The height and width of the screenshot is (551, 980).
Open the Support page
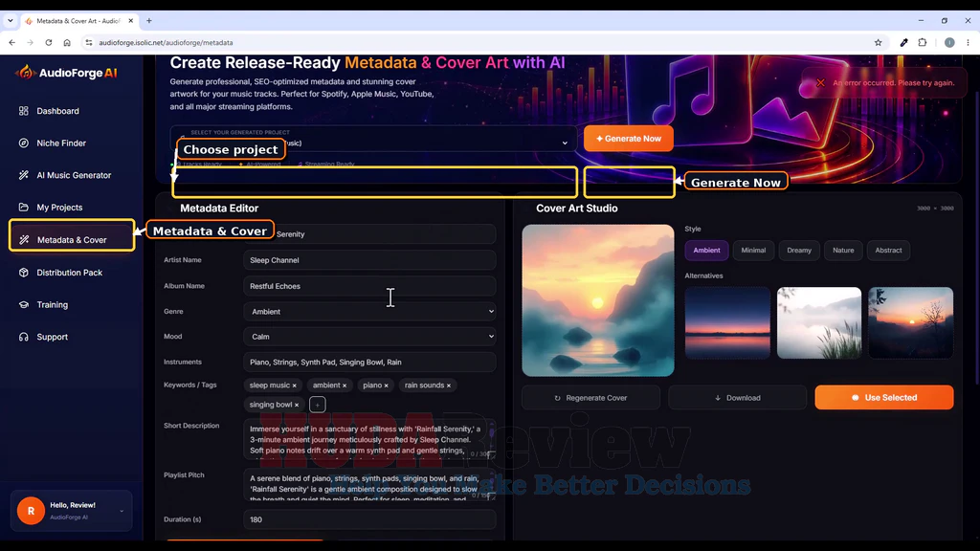(x=52, y=337)
